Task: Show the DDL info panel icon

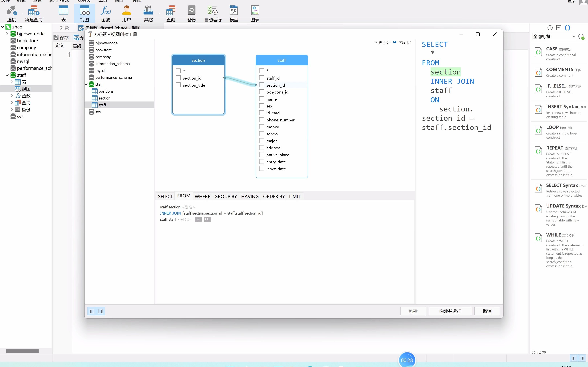Action: click(x=559, y=28)
